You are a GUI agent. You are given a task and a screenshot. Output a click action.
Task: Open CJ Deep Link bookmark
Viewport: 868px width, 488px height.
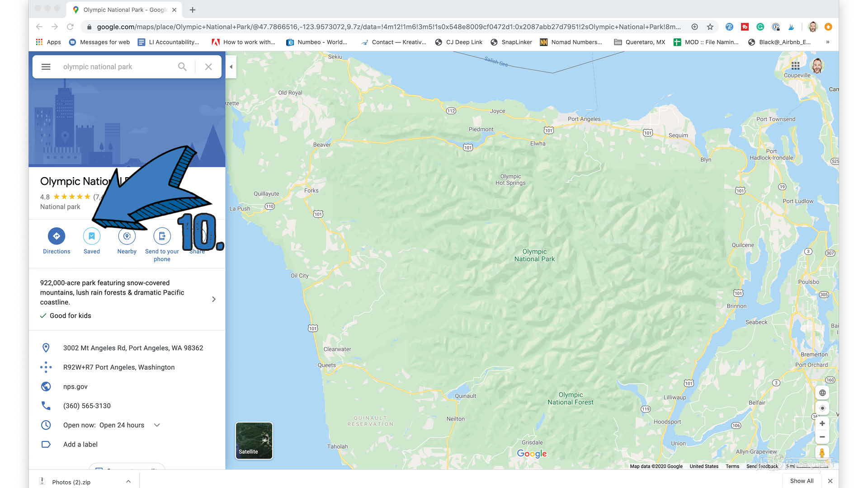pos(459,42)
